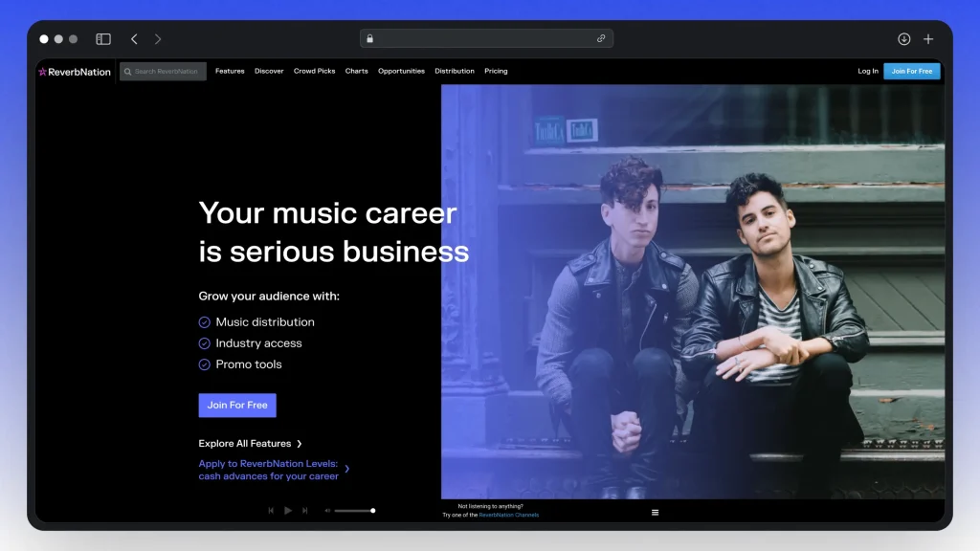Click the ReverbNation star logo
This screenshot has width=980, height=551.
click(x=42, y=71)
